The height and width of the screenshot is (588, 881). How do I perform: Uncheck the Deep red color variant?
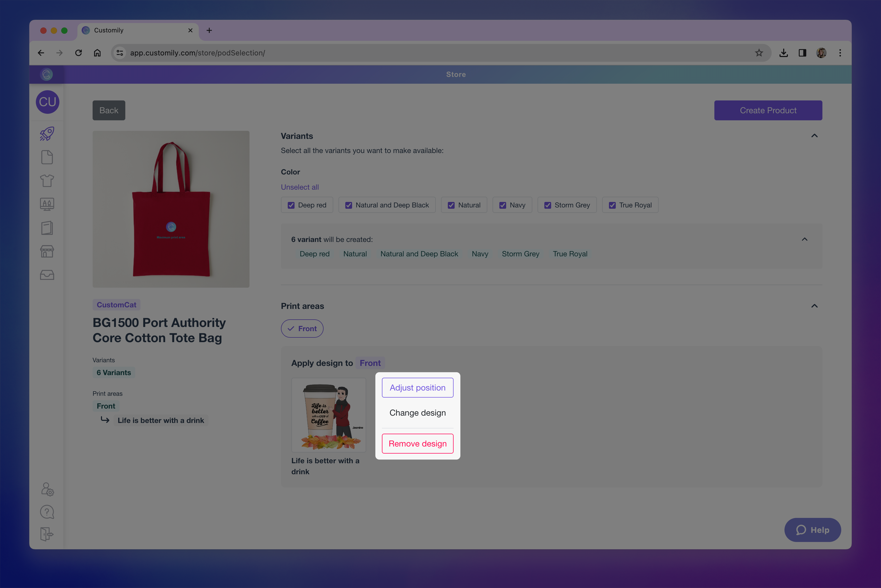click(x=291, y=205)
